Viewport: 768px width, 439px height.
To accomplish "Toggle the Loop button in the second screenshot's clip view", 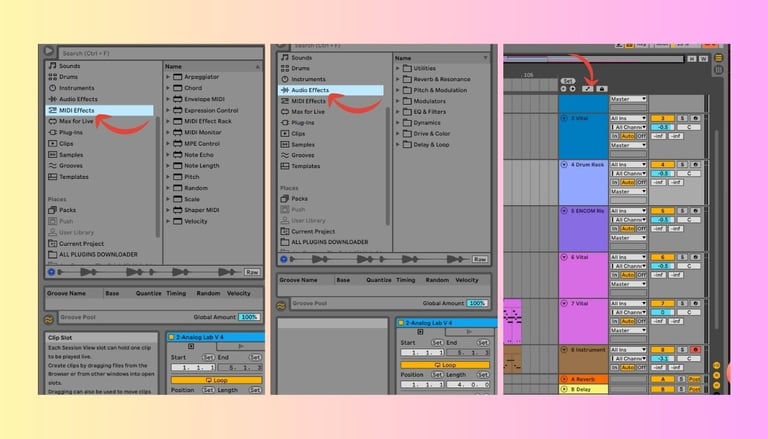I will click(445, 365).
